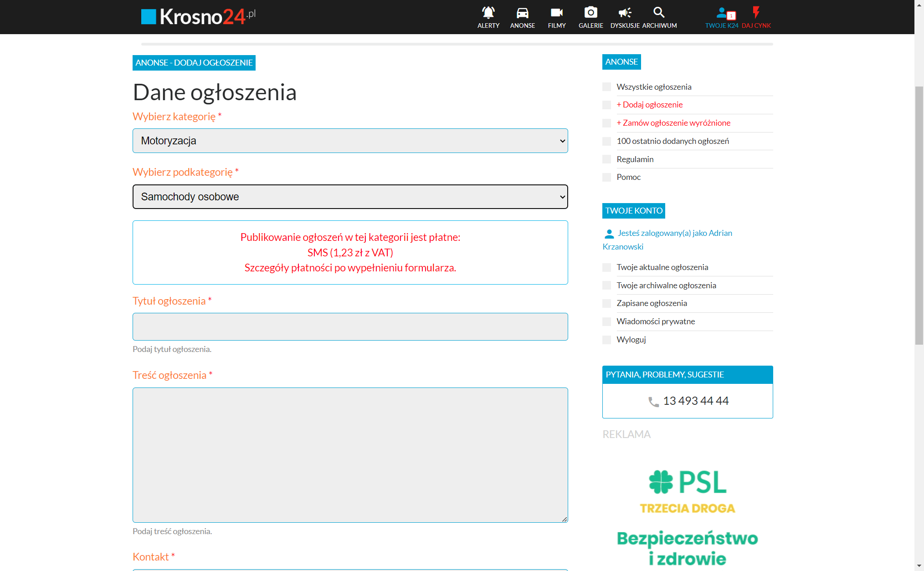Open the Alerty bell icon

[x=488, y=12]
